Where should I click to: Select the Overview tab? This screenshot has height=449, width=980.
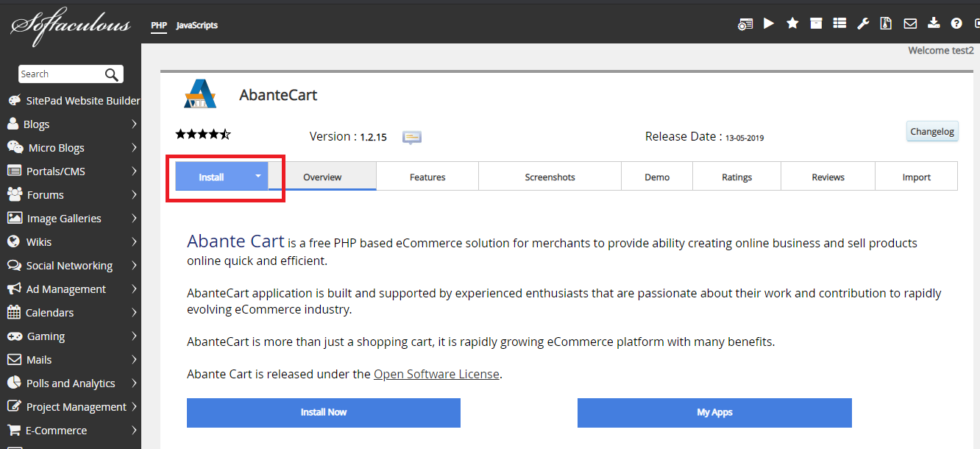click(x=322, y=177)
